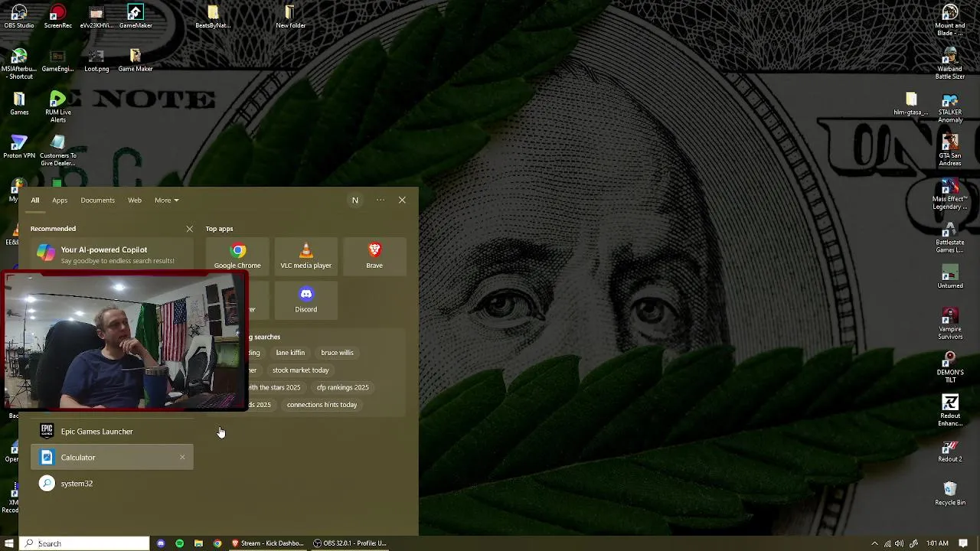Select the New folder desktop icon
This screenshot has height=551, width=980.
tap(290, 17)
